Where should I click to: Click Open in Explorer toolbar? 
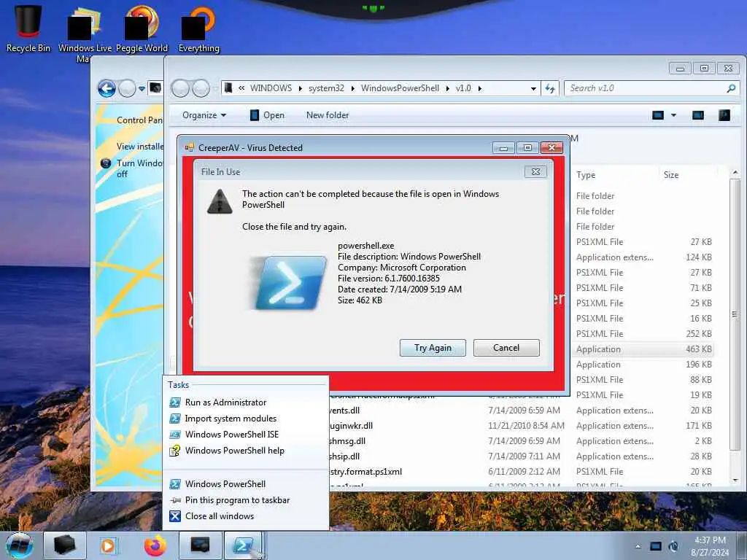click(267, 115)
